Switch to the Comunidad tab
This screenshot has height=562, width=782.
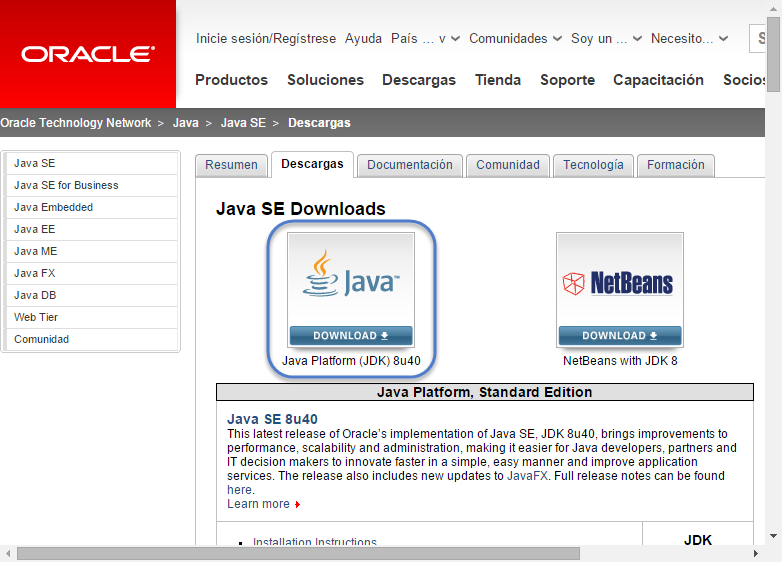pyautogui.click(x=508, y=165)
